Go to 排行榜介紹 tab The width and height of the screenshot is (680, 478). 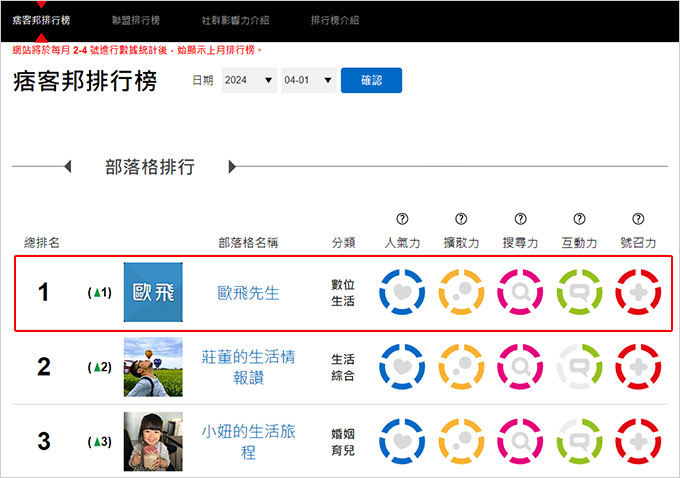(335, 20)
